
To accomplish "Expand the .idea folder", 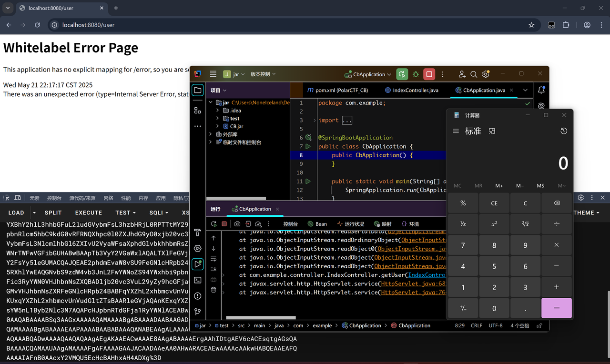I will coord(218,111).
